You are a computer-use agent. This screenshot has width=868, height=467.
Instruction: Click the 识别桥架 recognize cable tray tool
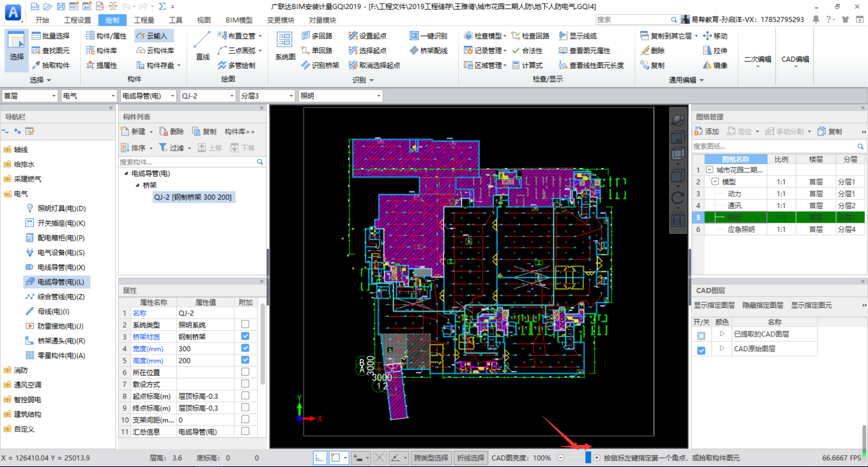pyautogui.click(x=320, y=65)
